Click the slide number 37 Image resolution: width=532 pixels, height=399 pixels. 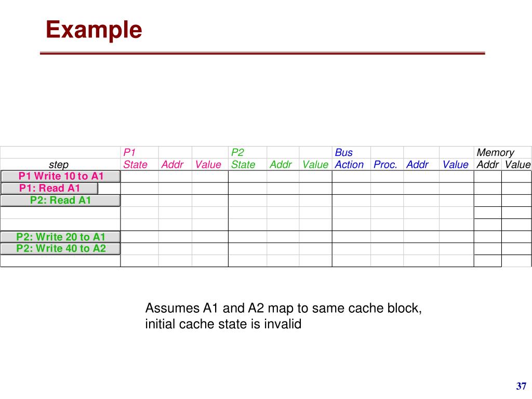[521, 386]
